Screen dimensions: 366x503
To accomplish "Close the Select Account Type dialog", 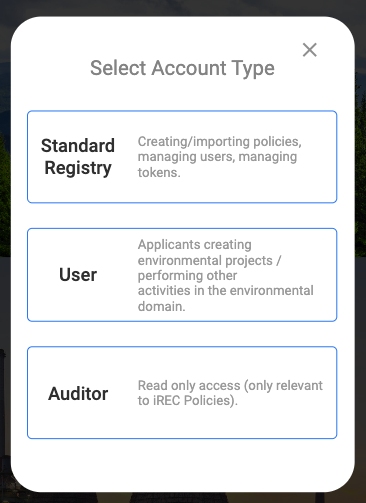I will pyautogui.click(x=309, y=50).
